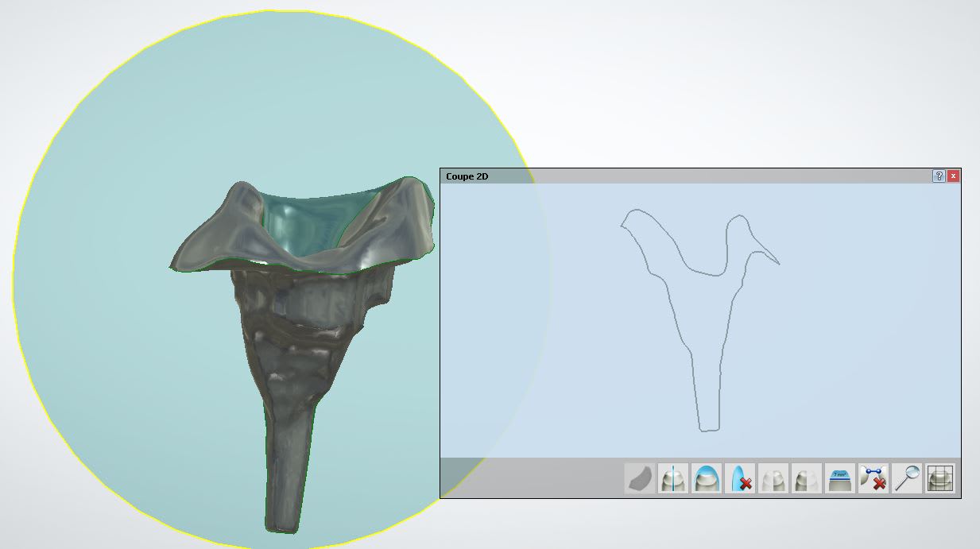
Task: Delete distance measurement with red X icon
Action: pos(873,479)
